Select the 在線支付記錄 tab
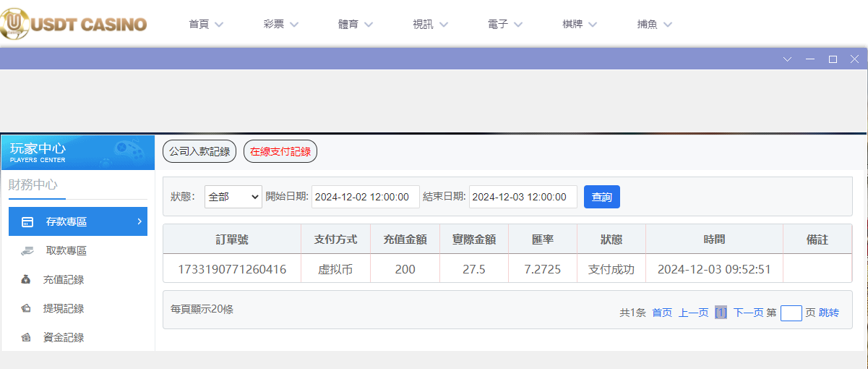Viewport: 868px width, 369px height. pos(280,151)
